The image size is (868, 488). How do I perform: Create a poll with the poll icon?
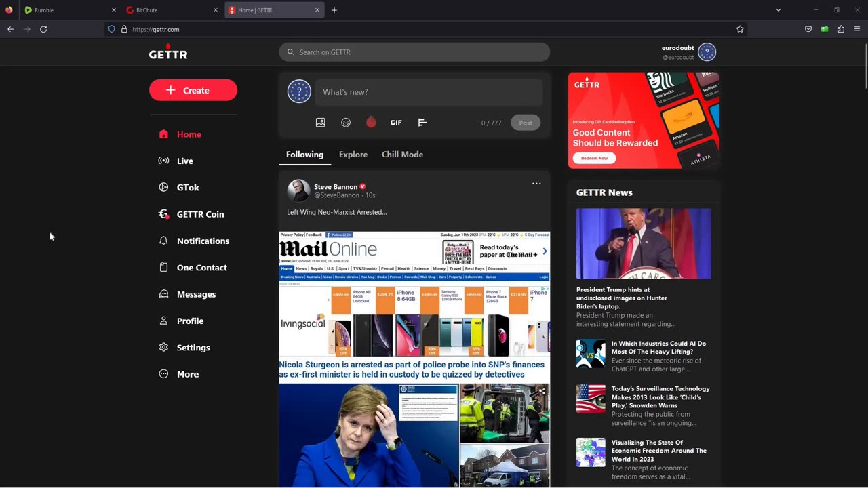pos(422,123)
